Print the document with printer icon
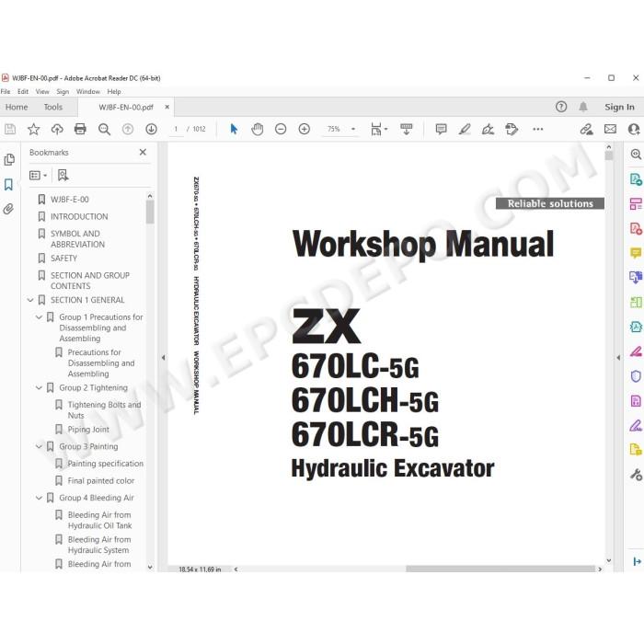 [x=80, y=130]
